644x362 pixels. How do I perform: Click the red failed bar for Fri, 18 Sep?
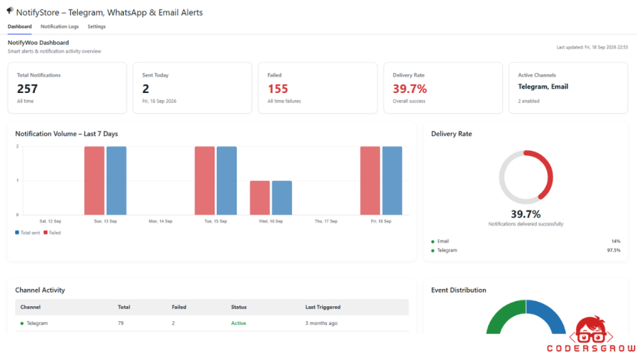point(370,180)
